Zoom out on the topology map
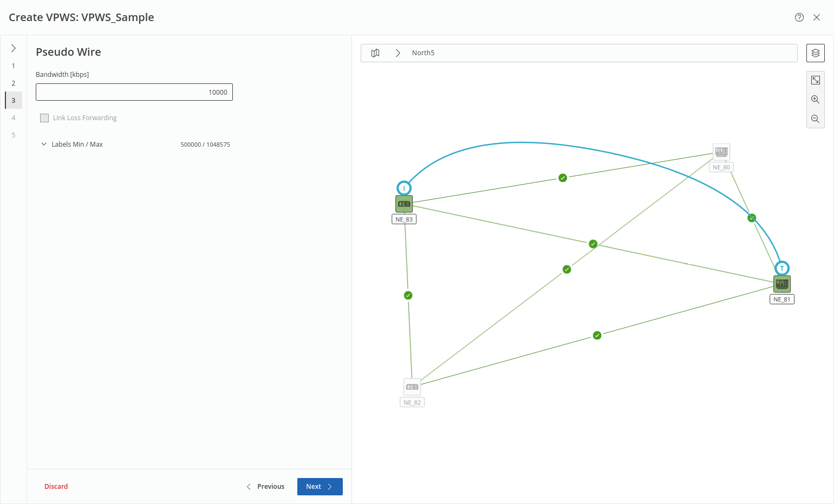The width and height of the screenshot is (834, 504). [815, 119]
